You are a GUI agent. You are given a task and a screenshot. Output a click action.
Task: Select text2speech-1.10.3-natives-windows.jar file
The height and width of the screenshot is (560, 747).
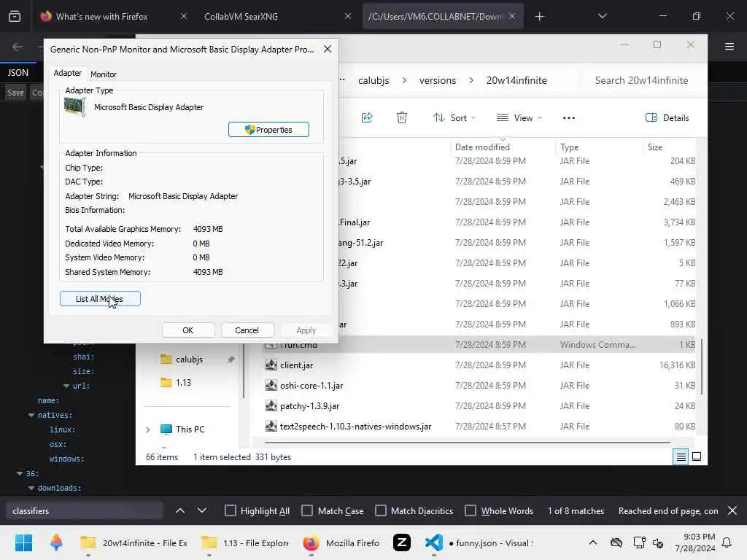click(355, 427)
